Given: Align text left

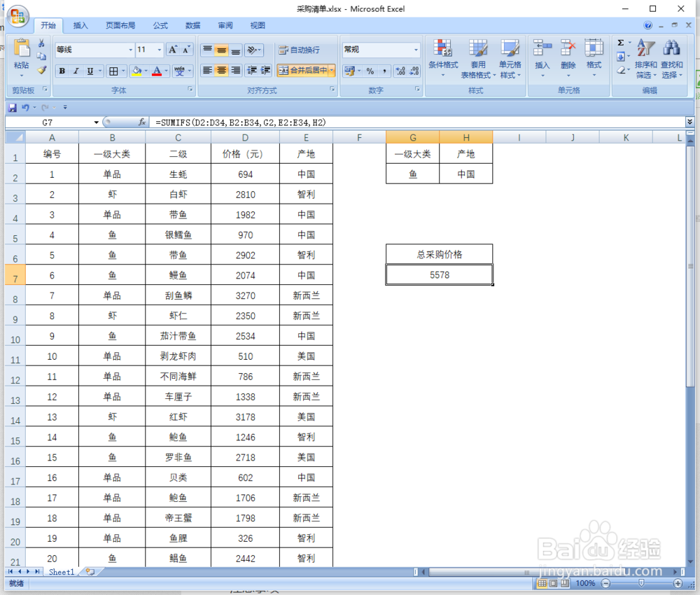Looking at the screenshot, I should [x=208, y=70].
